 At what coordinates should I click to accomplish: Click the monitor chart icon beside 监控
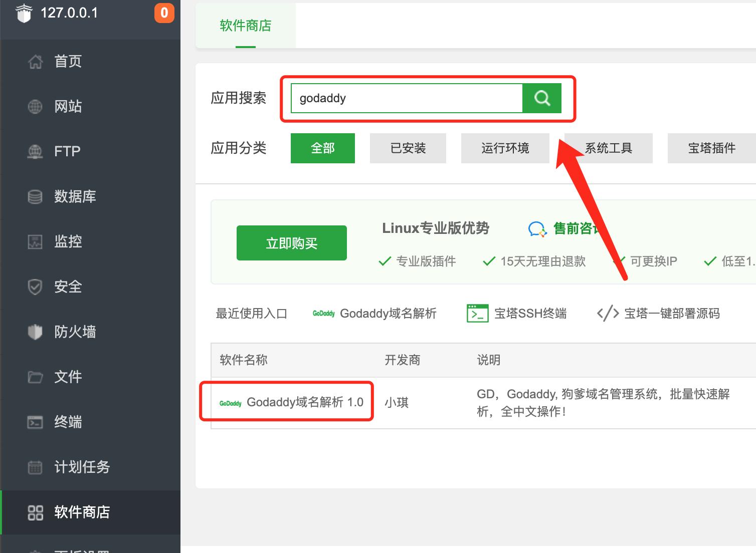tap(35, 241)
